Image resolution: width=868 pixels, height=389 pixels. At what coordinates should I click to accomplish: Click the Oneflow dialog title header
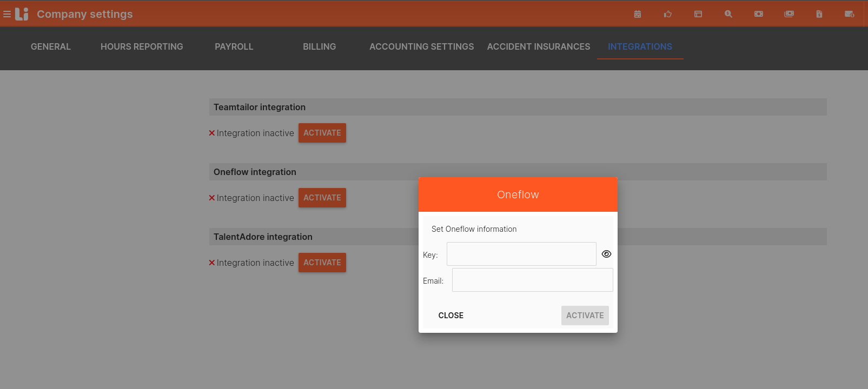(518, 194)
